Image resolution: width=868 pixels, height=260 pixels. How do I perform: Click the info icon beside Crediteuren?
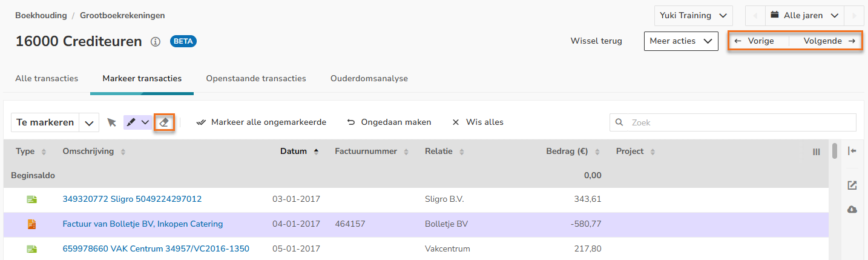[156, 42]
